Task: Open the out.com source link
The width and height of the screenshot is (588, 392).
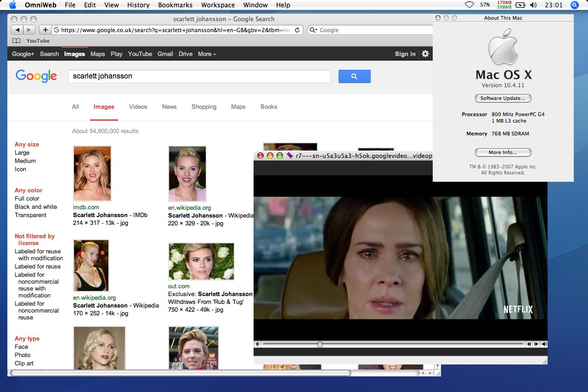Action: [x=179, y=286]
